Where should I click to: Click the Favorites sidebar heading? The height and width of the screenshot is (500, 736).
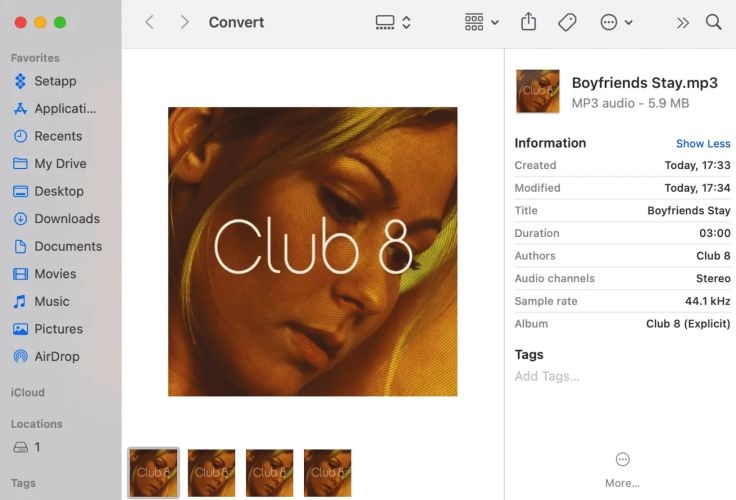35,58
